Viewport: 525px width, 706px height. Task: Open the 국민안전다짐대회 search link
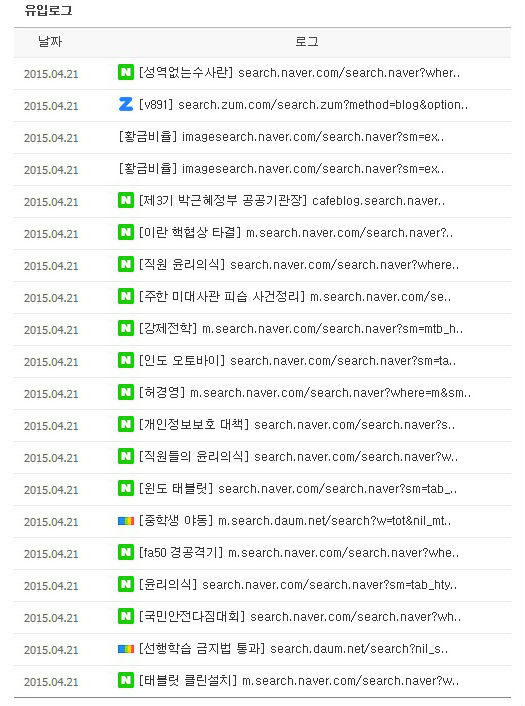pos(300,616)
